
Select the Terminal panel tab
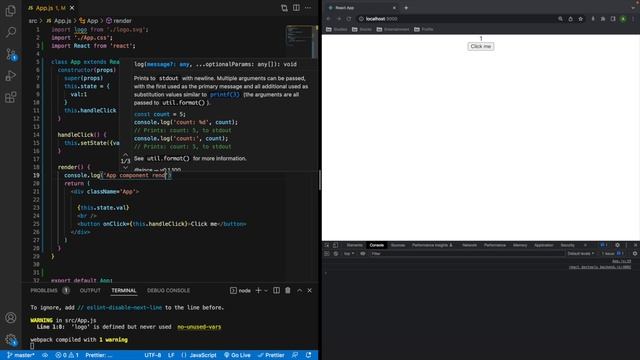tap(124, 291)
